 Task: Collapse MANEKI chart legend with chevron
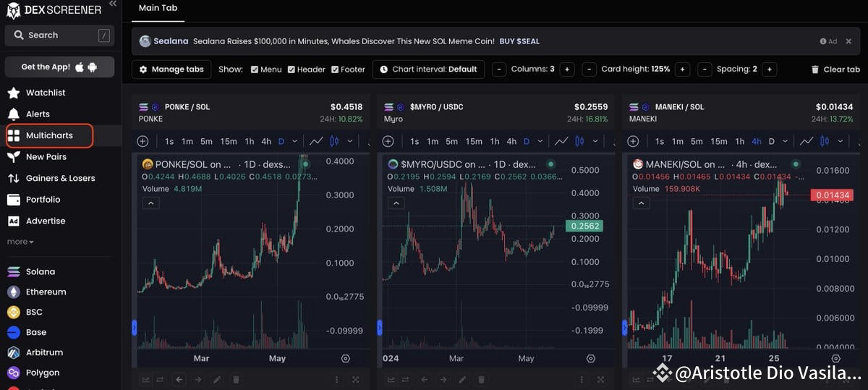(641, 203)
